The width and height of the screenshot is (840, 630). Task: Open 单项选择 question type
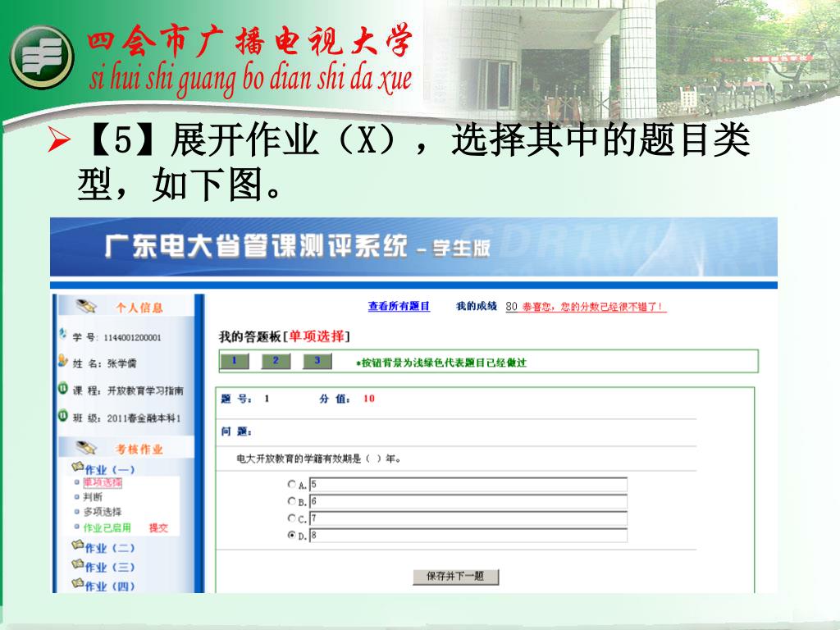tap(103, 482)
